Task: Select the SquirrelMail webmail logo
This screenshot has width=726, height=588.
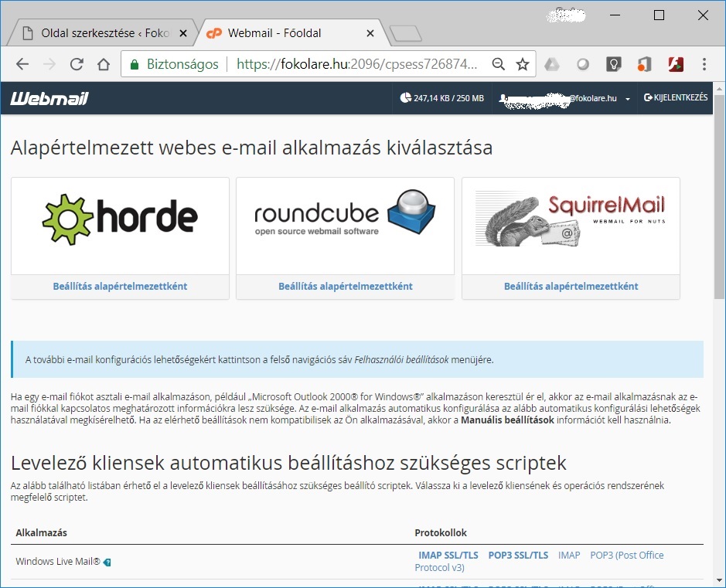Action: (x=571, y=219)
